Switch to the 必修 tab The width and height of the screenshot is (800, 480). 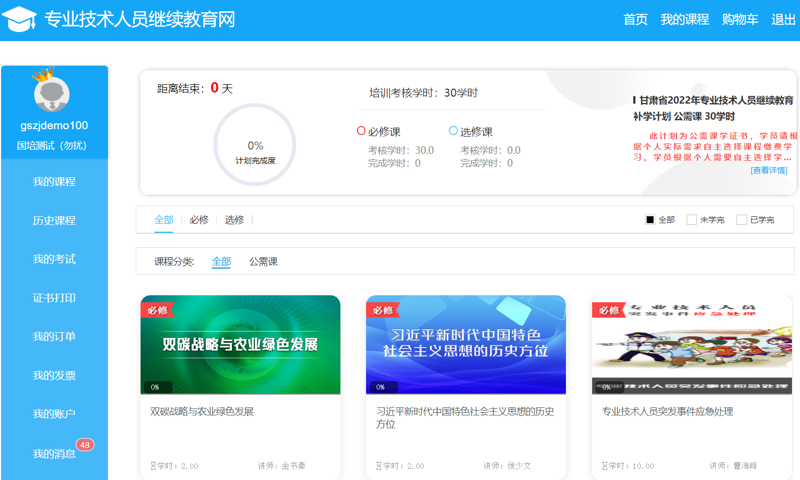click(x=199, y=220)
